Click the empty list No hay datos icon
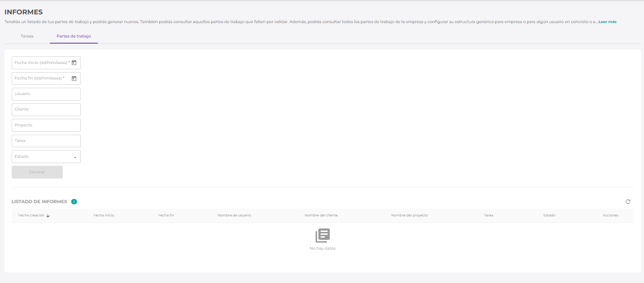 pos(322,235)
